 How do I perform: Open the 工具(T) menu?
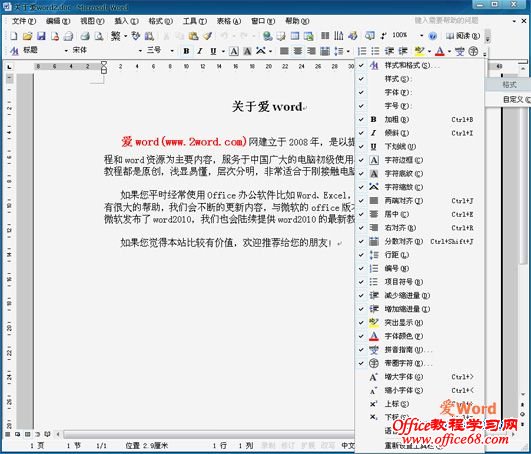click(195, 21)
